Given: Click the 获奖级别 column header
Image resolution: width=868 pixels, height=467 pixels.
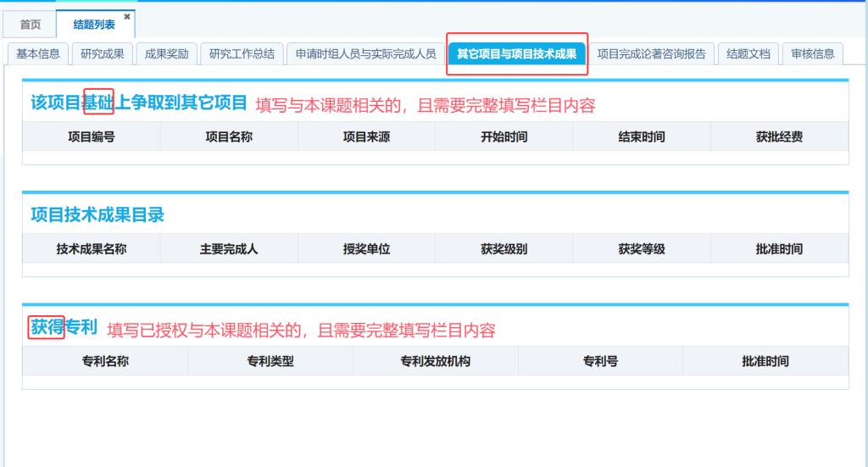Looking at the screenshot, I should (x=504, y=249).
